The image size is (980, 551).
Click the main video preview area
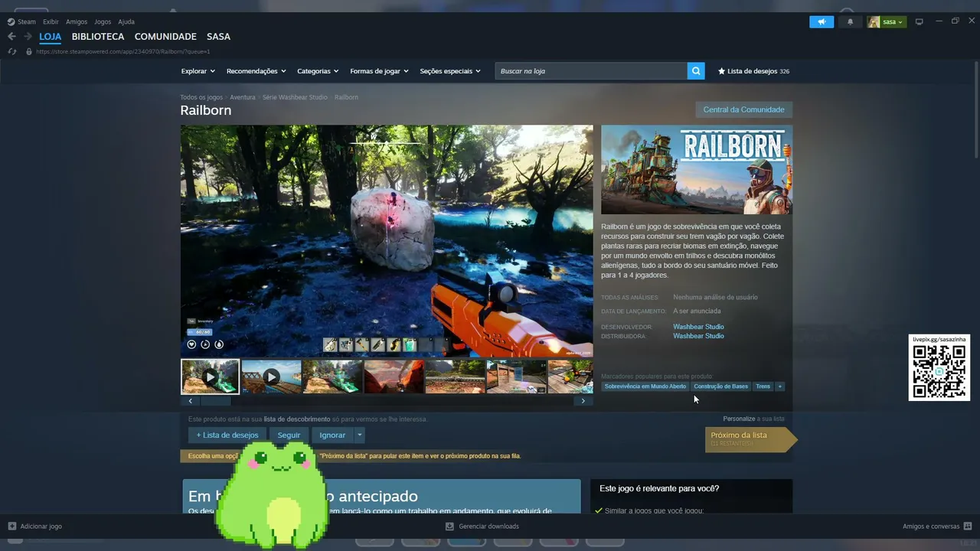pyautogui.click(x=387, y=241)
